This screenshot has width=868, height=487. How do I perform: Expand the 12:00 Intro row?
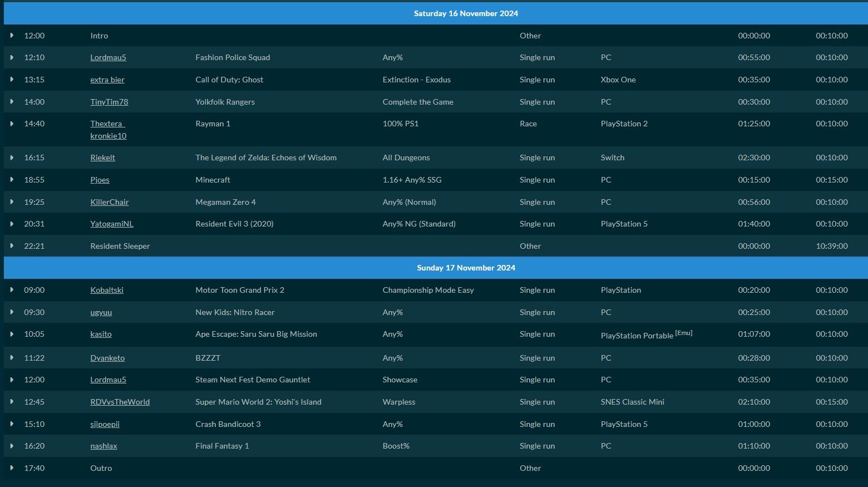(x=12, y=35)
